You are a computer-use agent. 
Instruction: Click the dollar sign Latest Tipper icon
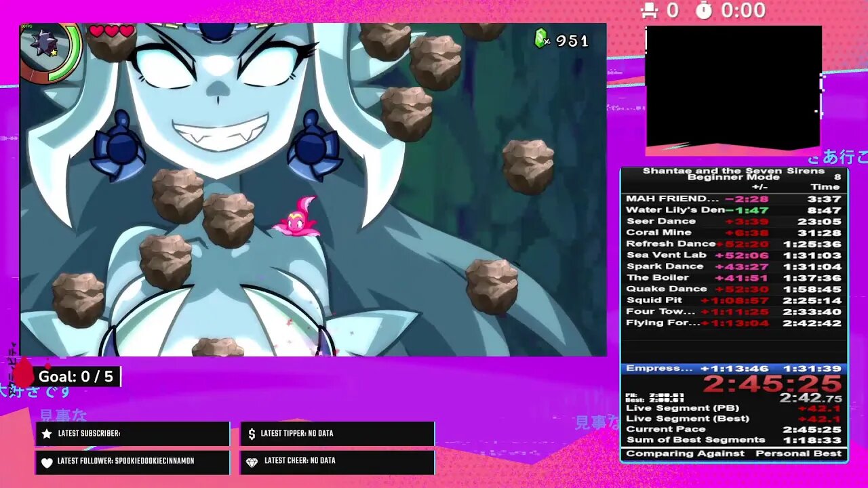coord(252,434)
